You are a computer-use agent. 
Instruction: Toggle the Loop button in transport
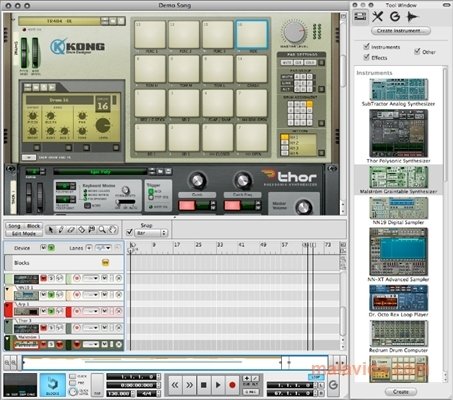316,377
